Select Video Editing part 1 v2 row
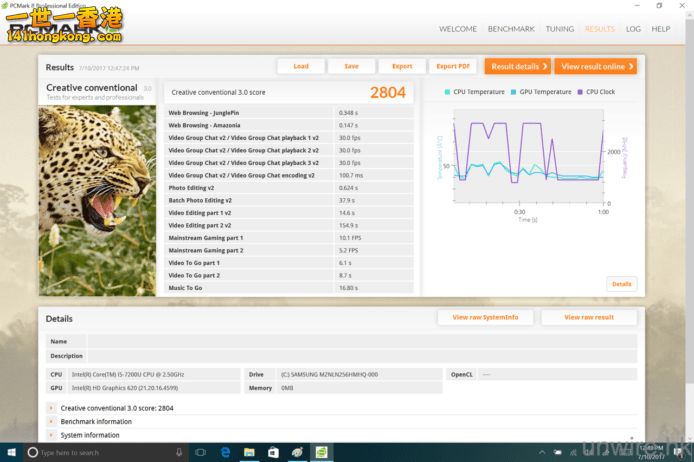This screenshot has width=694, height=462. tap(289, 213)
